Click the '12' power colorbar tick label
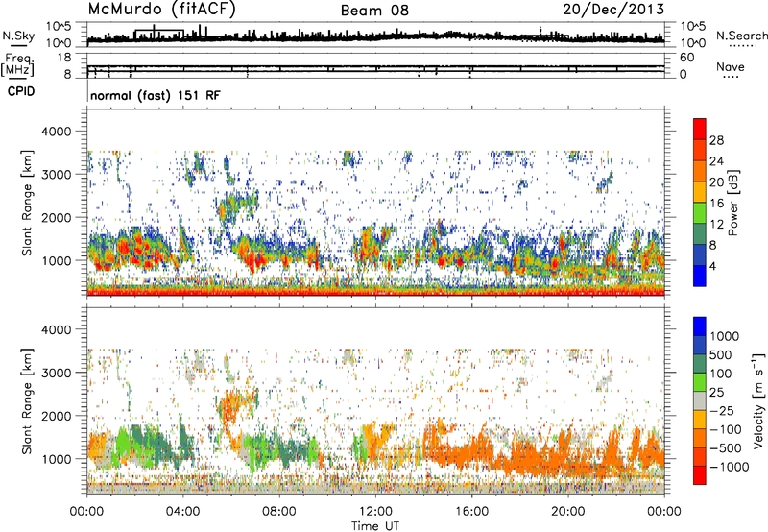Screen dimensions: 768x532 click(716, 225)
